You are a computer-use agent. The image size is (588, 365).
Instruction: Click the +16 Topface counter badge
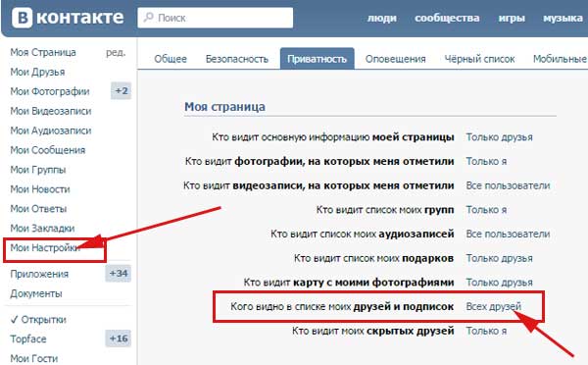pos(119,339)
